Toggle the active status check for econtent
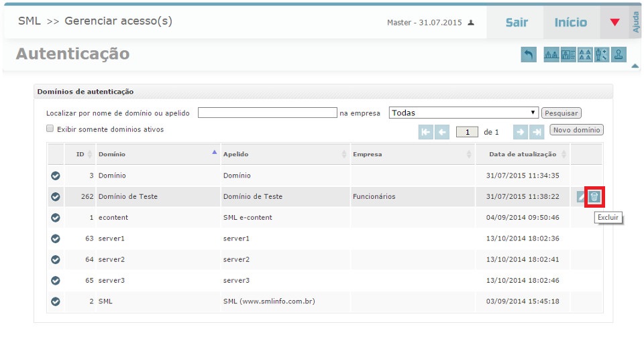Viewport: 644px width, 339px height. click(x=56, y=218)
